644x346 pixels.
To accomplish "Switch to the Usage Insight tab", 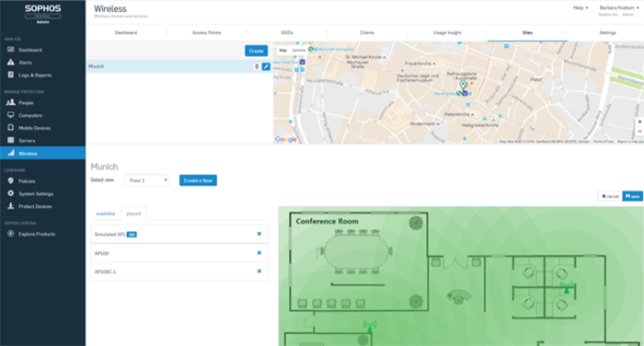I will 447,32.
